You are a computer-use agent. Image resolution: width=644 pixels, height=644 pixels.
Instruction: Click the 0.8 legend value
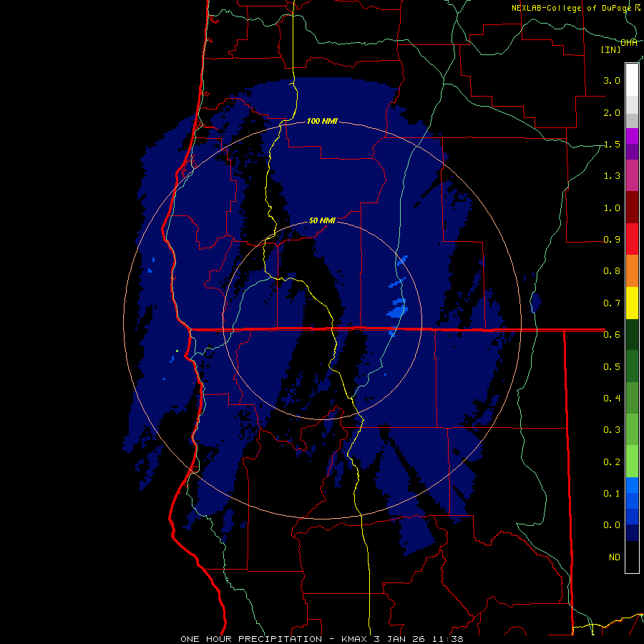612,270
